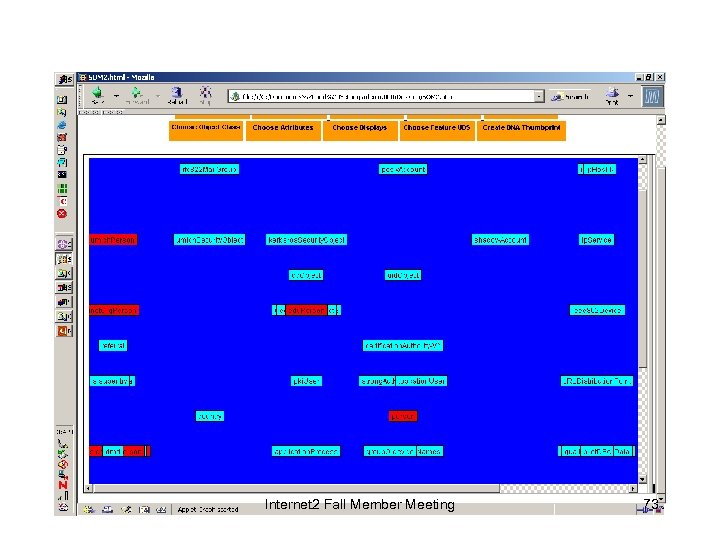Click the red circle icon in side launcher
Viewport: 720px width, 540px height.
(62, 214)
